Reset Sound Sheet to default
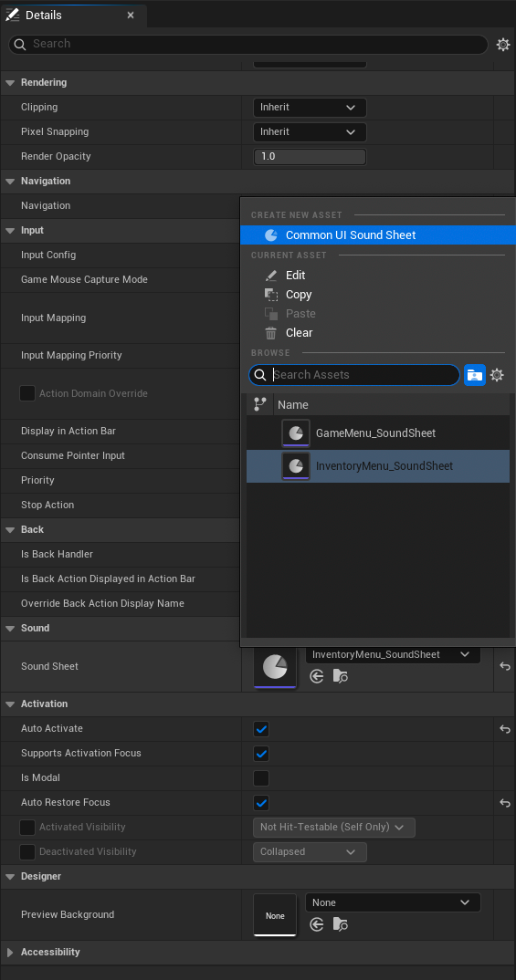Image resolution: width=516 pixels, height=980 pixels. (505, 666)
